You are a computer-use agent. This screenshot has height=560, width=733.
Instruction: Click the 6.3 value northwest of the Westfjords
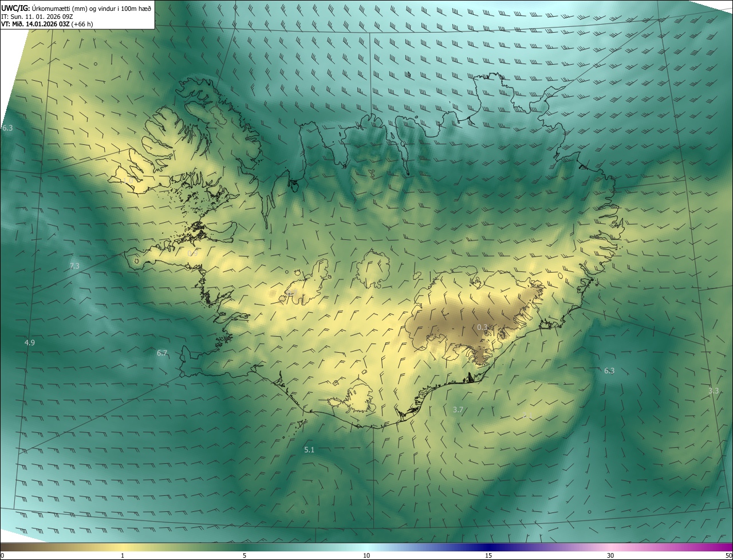[x=7, y=128]
